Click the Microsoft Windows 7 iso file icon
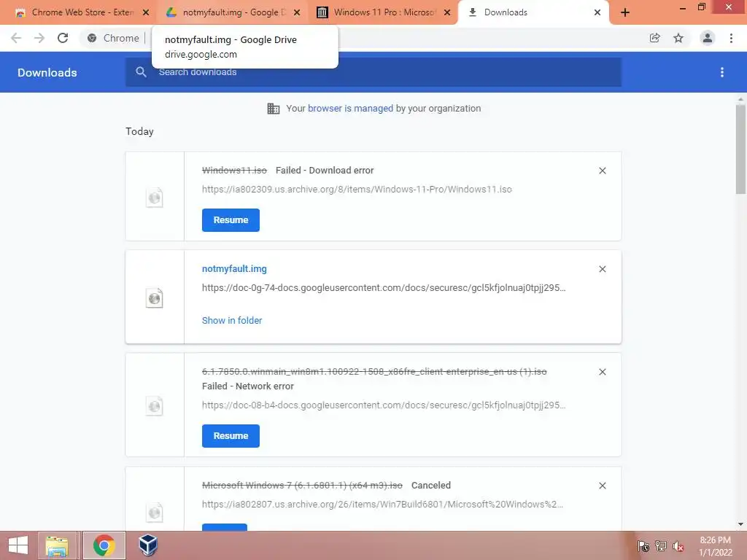747x560 pixels. pyautogui.click(x=155, y=513)
